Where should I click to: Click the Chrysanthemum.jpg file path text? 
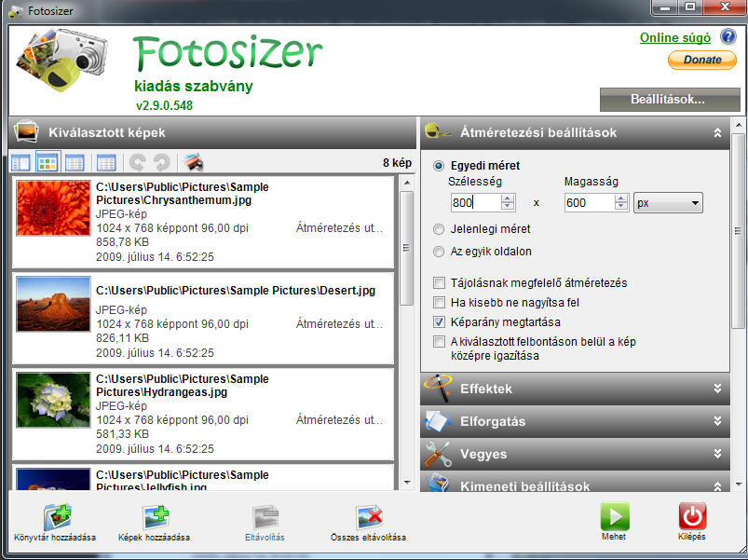(183, 193)
